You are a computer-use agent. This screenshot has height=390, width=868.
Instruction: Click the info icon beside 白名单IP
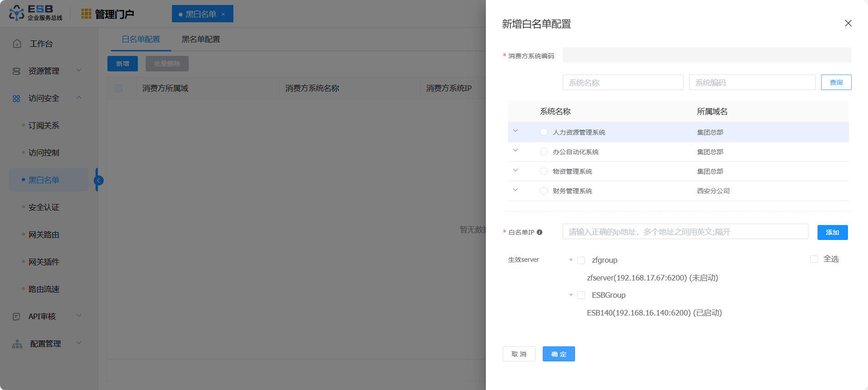(540, 232)
